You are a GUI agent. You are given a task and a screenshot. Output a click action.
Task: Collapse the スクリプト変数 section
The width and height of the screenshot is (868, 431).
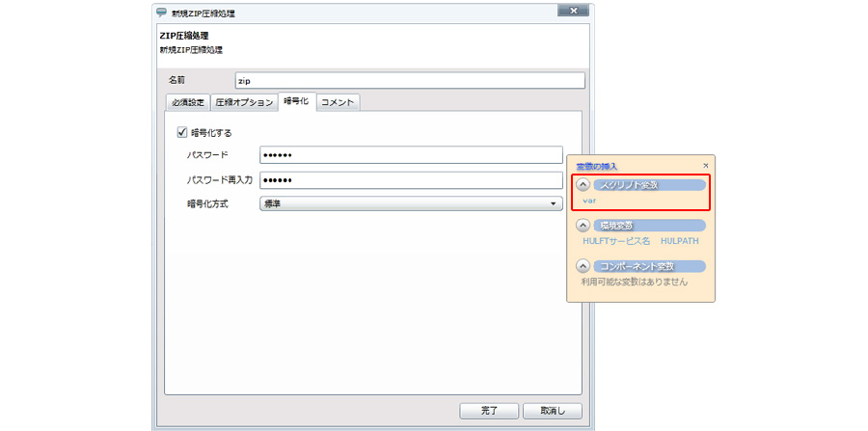(x=583, y=184)
